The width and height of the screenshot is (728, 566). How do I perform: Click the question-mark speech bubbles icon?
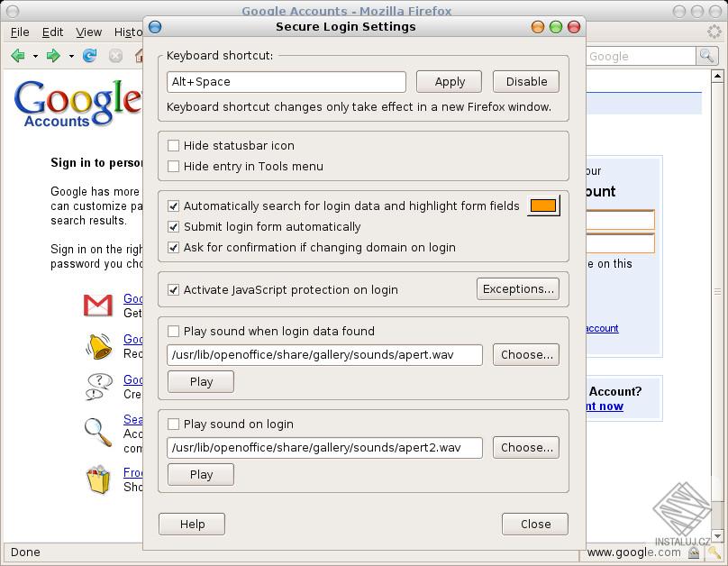coord(99,388)
